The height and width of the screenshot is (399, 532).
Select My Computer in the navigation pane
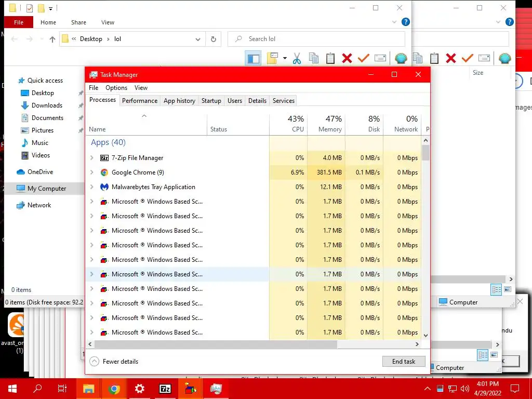[47, 188]
